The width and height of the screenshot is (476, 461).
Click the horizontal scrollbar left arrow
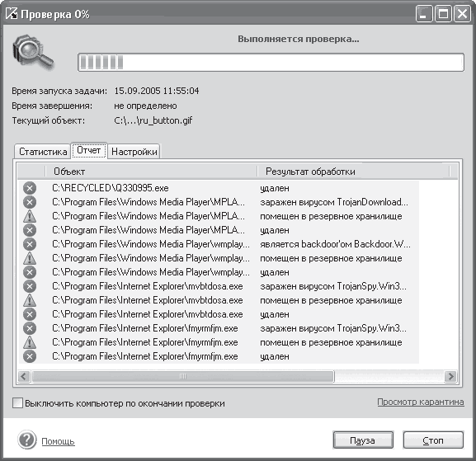[24, 376]
